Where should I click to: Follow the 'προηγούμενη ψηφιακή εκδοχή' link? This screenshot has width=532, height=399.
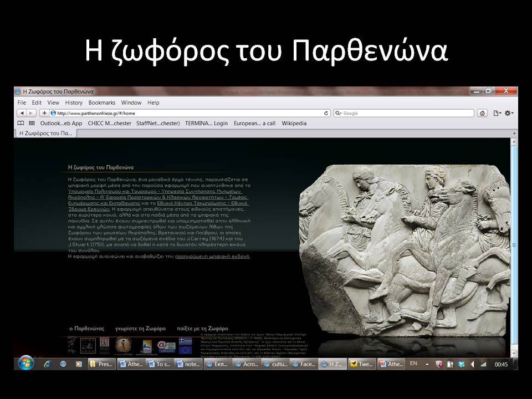click(212, 257)
